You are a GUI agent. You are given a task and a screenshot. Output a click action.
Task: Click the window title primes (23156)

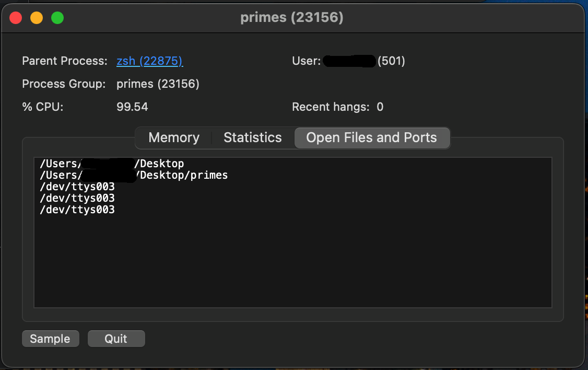(292, 18)
